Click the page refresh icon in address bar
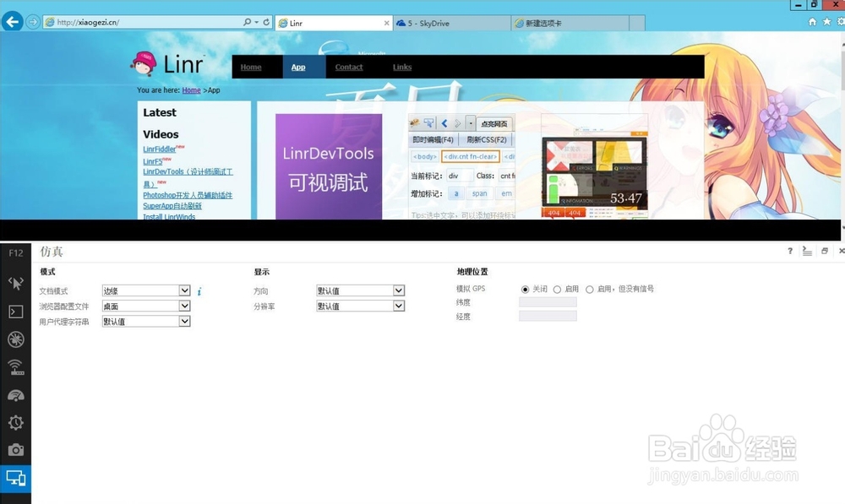Screen dimensions: 845x504 [x=266, y=22]
